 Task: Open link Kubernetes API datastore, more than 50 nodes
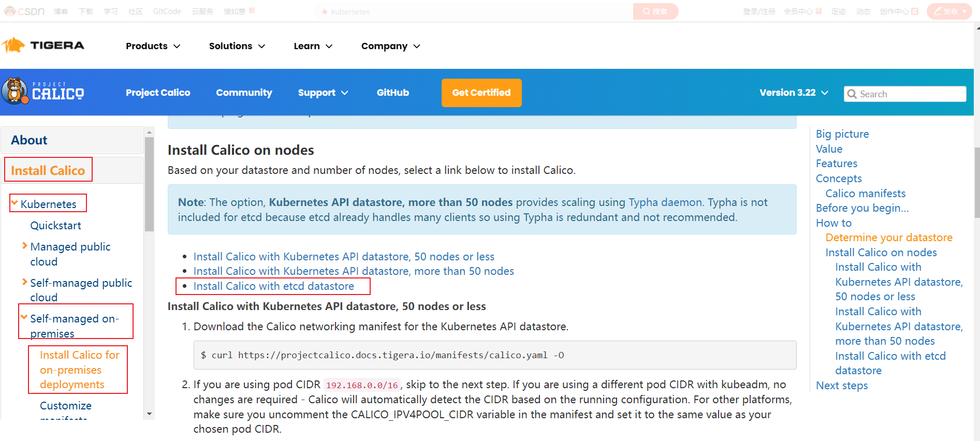click(x=354, y=271)
